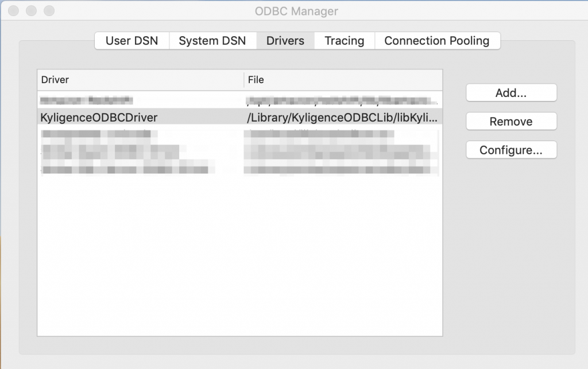Screen dimensions: 588x369
Task: Select the blurred row directly below KyligenceODBCDriver
Action: point(98,134)
